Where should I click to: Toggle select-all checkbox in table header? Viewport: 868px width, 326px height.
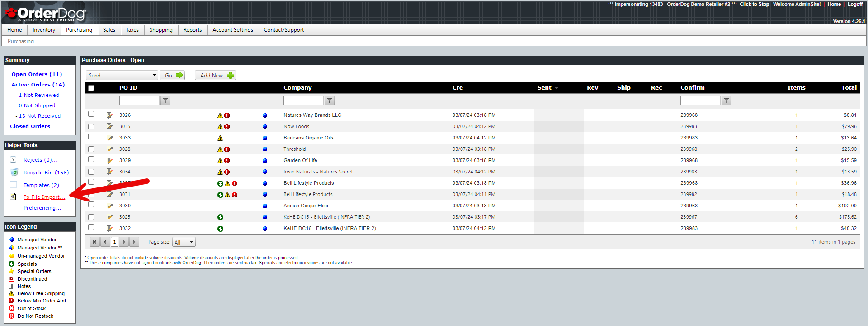91,88
